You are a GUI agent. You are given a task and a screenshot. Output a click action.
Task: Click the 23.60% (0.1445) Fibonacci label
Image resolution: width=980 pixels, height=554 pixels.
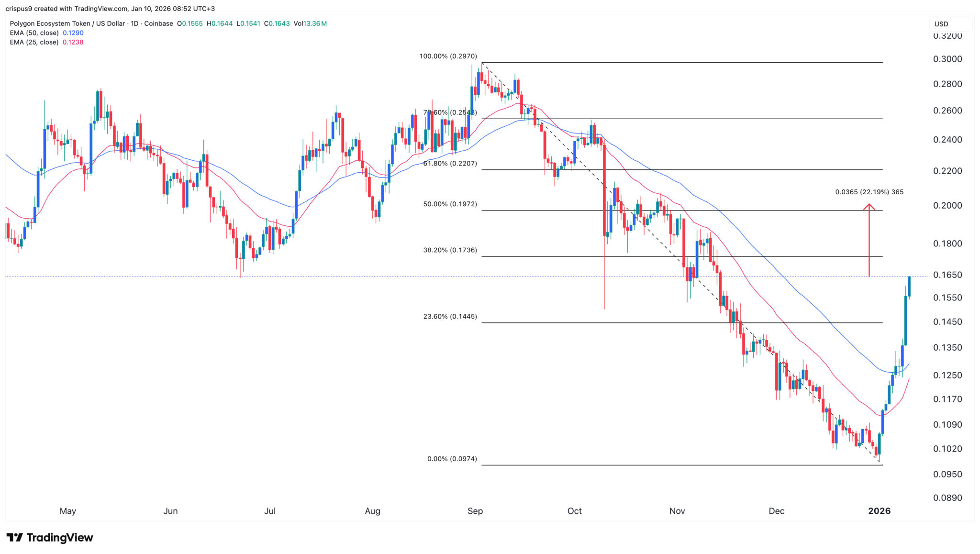(x=450, y=317)
